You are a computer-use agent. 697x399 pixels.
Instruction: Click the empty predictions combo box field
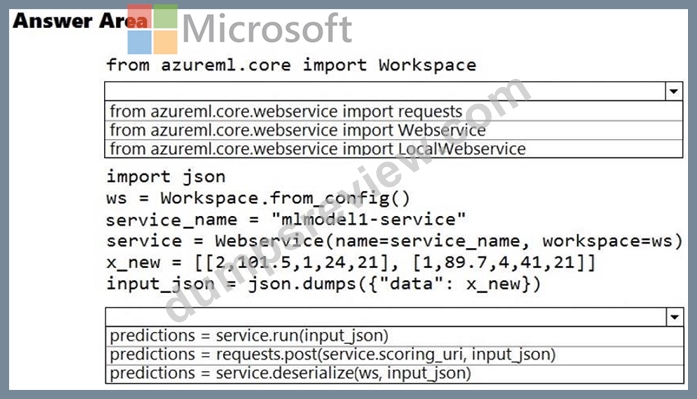(x=386, y=317)
